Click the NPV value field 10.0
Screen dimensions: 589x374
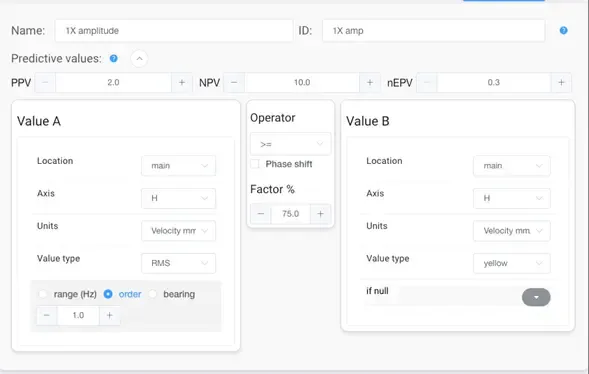302,82
